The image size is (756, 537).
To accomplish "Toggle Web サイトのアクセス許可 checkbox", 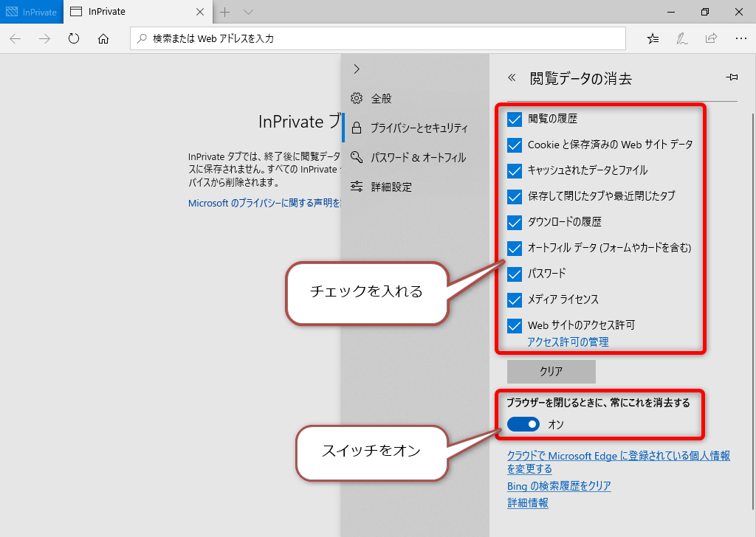I will point(515,326).
